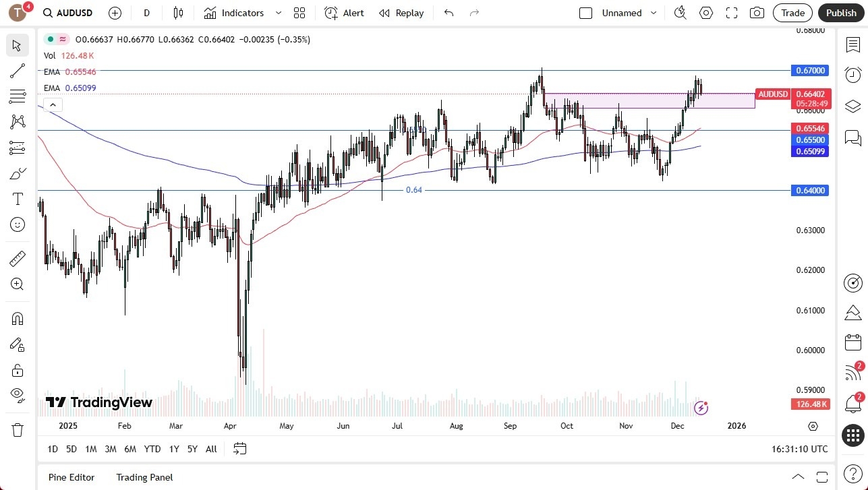This screenshot has height=490, width=868.
Task: Enter fullscreen mode for the chart
Action: 731,12
